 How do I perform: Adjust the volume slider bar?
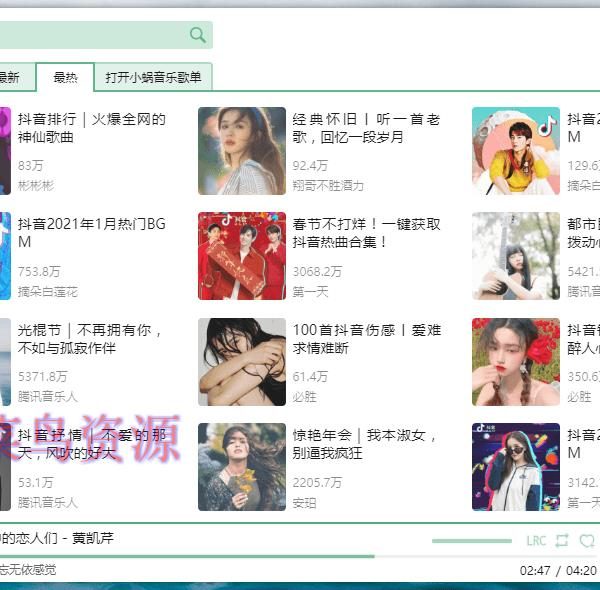coord(471,541)
